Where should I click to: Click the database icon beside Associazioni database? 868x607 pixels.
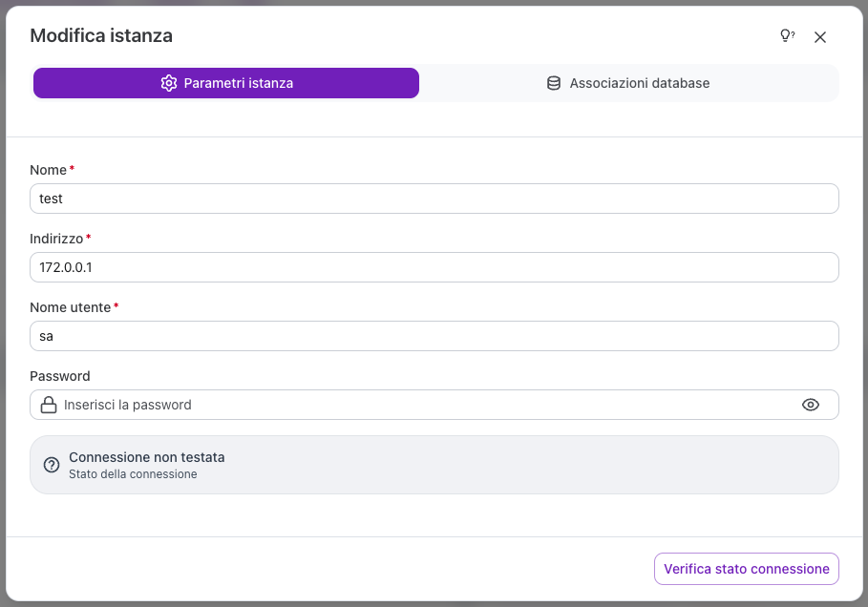554,83
